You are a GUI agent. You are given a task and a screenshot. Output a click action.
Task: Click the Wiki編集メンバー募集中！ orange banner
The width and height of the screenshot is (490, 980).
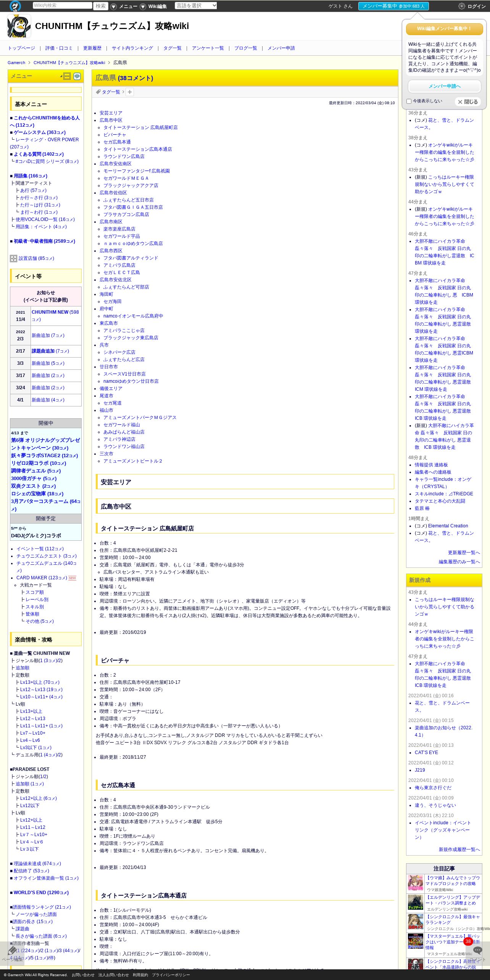pos(445,29)
